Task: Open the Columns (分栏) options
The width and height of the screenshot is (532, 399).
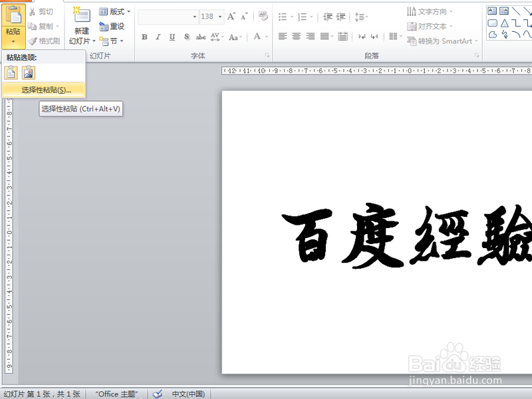Action: tap(395, 37)
